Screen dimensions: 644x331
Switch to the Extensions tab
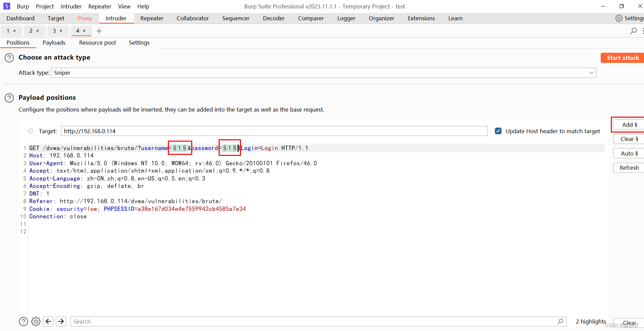pyautogui.click(x=421, y=18)
